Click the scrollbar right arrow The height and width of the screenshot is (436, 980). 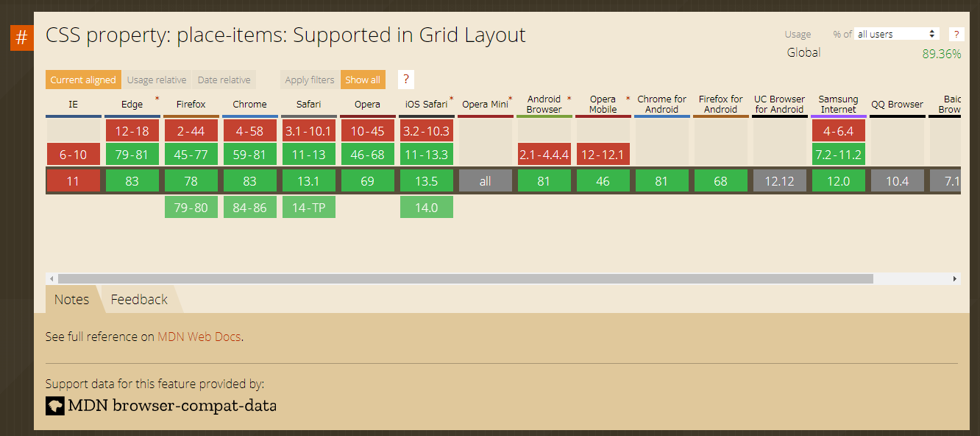pyautogui.click(x=955, y=279)
